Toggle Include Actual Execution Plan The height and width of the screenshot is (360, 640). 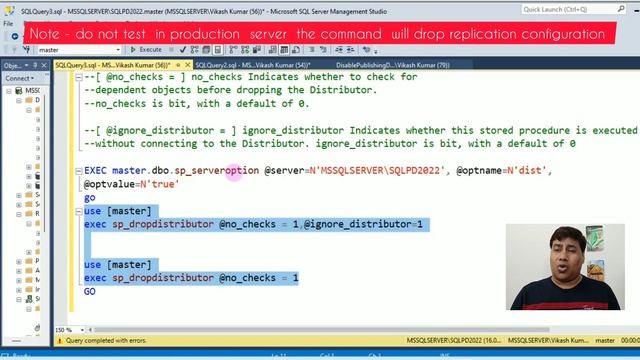[x=233, y=50]
